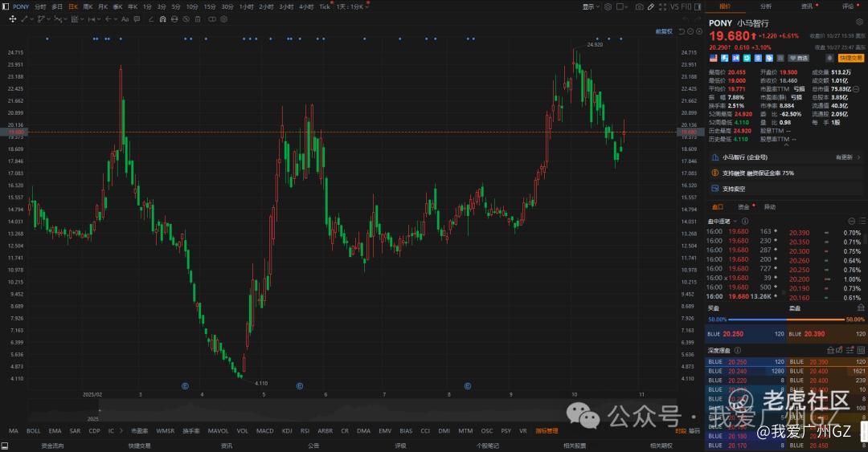
Task: Take a chart screenshot with camera icon
Action: coord(640,6)
